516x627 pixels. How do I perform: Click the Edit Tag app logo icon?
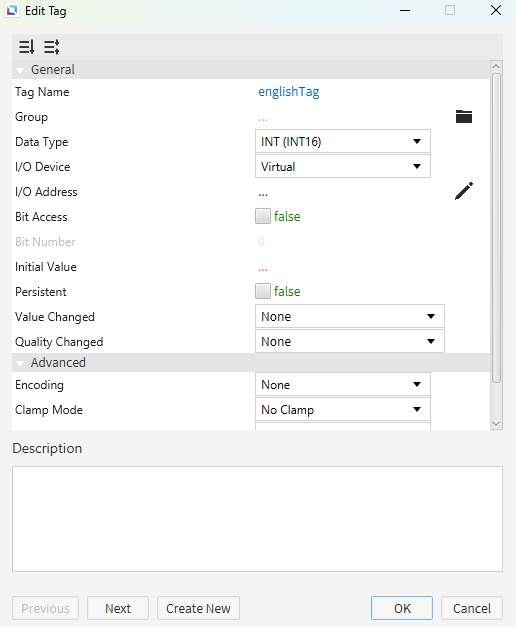12,10
